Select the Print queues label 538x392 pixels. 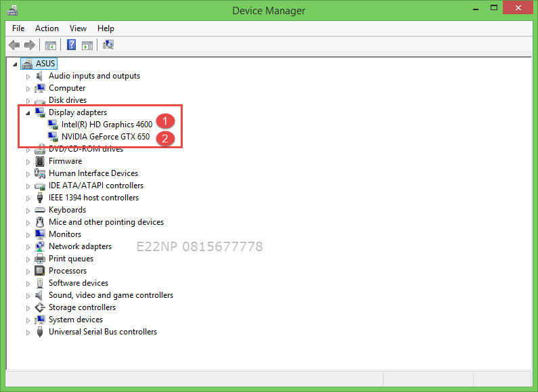[x=70, y=259]
